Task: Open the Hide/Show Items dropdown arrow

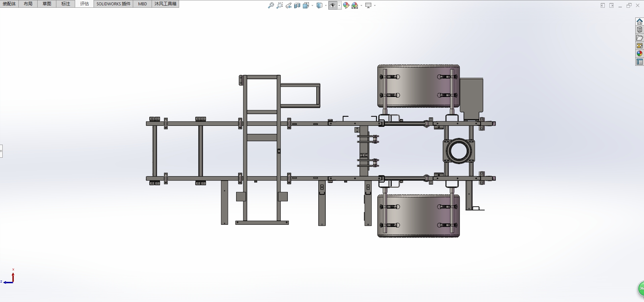Action: [339, 5]
